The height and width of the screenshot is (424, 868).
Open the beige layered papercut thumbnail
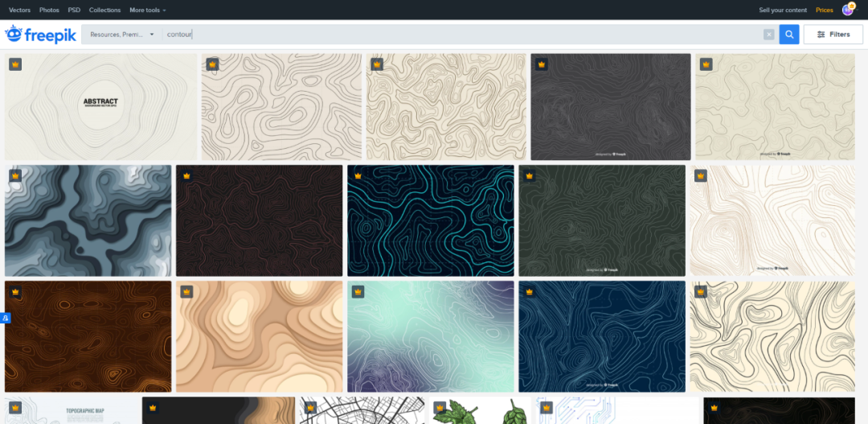[259, 336]
